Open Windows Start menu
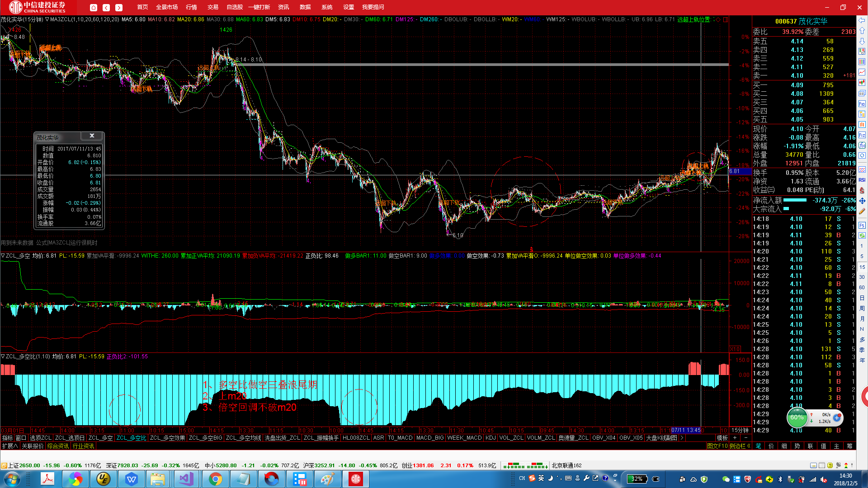This screenshot has width=868, height=488. click(12, 479)
